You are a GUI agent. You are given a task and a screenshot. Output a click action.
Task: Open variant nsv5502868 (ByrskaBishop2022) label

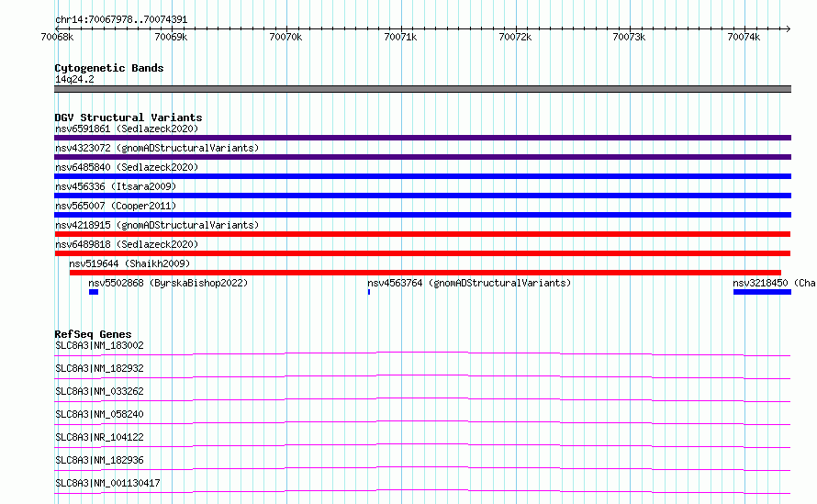pos(168,283)
